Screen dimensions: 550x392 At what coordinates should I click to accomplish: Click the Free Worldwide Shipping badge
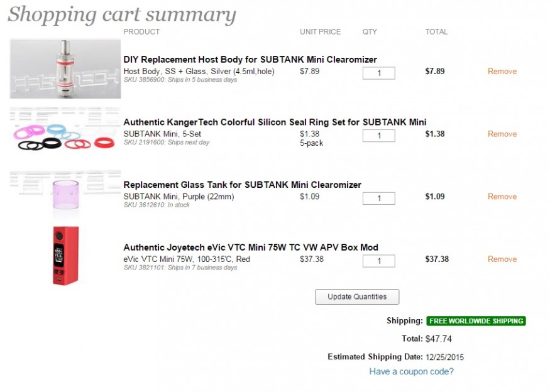point(476,321)
